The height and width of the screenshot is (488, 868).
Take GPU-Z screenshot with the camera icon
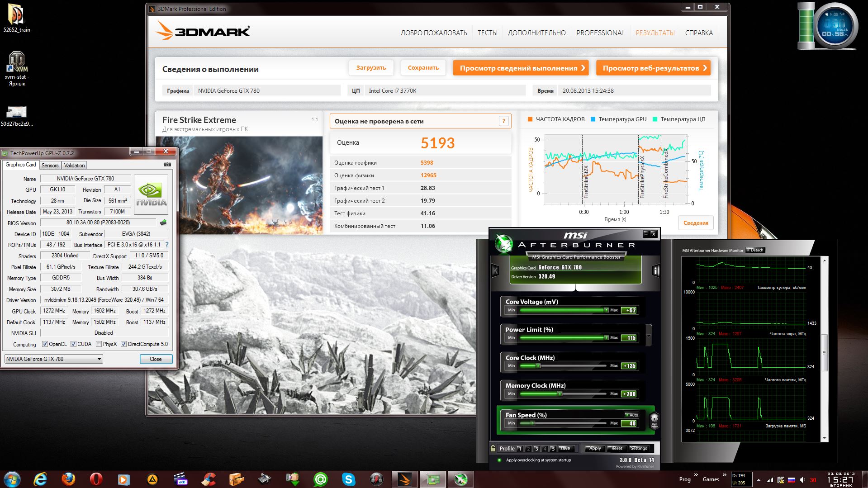[167, 165]
